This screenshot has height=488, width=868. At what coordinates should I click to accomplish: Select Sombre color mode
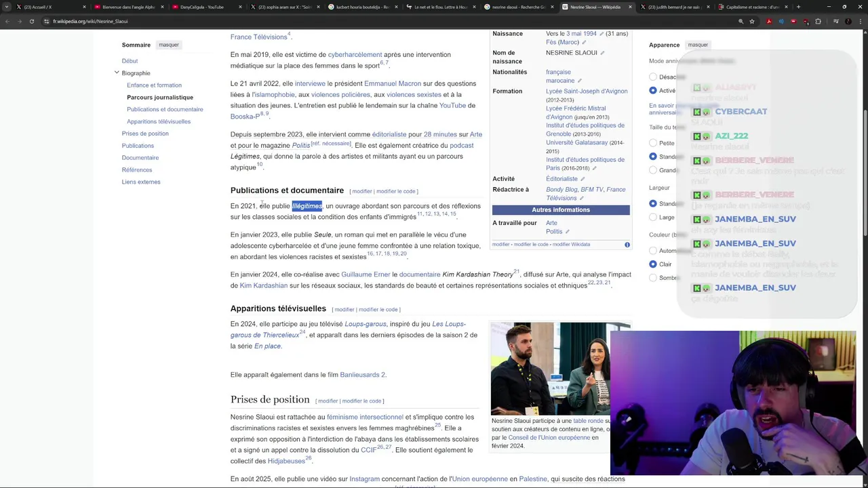(653, 277)
